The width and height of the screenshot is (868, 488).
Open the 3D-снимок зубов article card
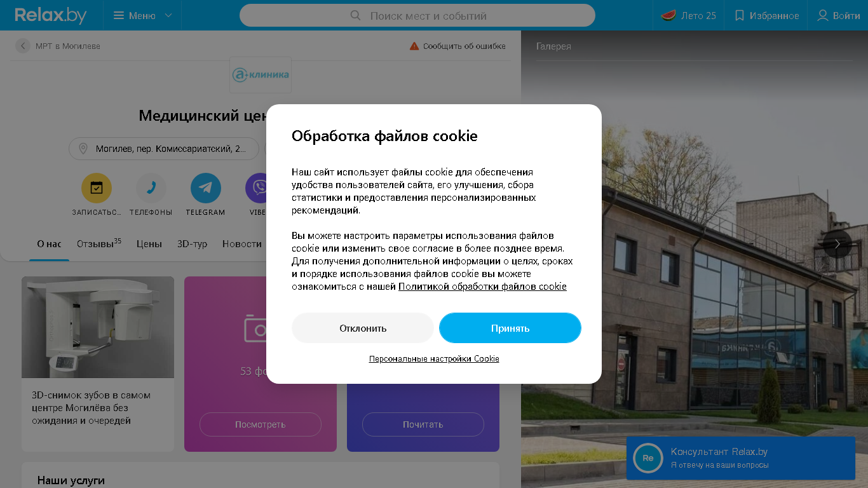(98, 363)
